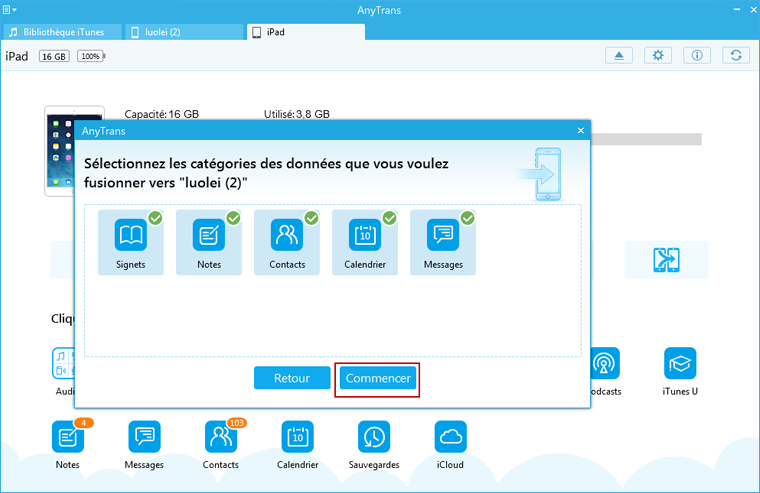Select the iPad tab
The height and width of the screenshot is (493, 760).
[x=306, y=32]
